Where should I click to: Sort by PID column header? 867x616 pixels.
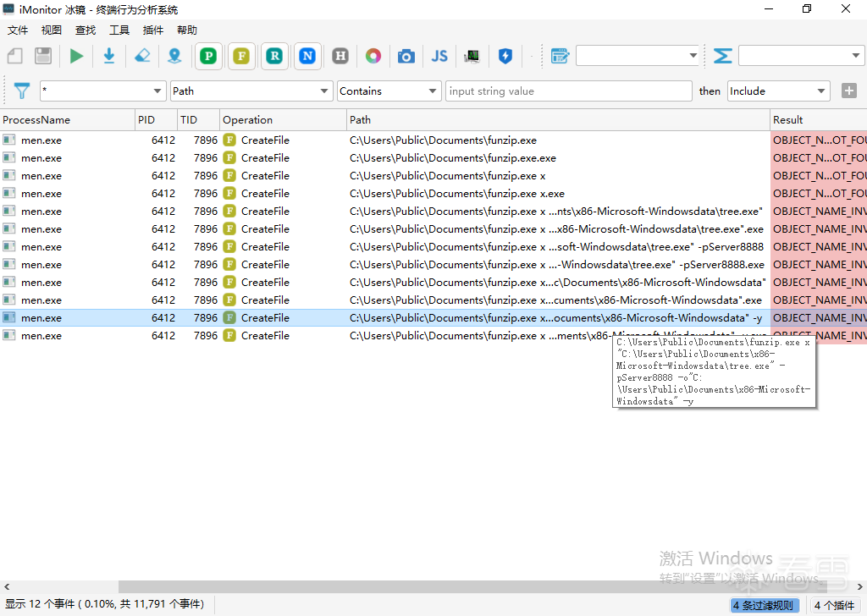pyautogui.click(x=156, y=120)
